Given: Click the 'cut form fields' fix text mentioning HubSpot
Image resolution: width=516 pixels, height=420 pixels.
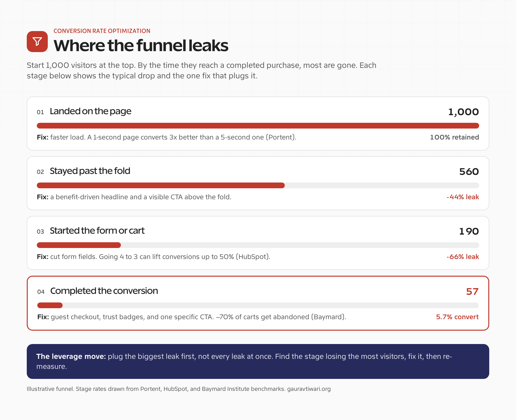Looking at the screenshot, I should pos(154,257).
